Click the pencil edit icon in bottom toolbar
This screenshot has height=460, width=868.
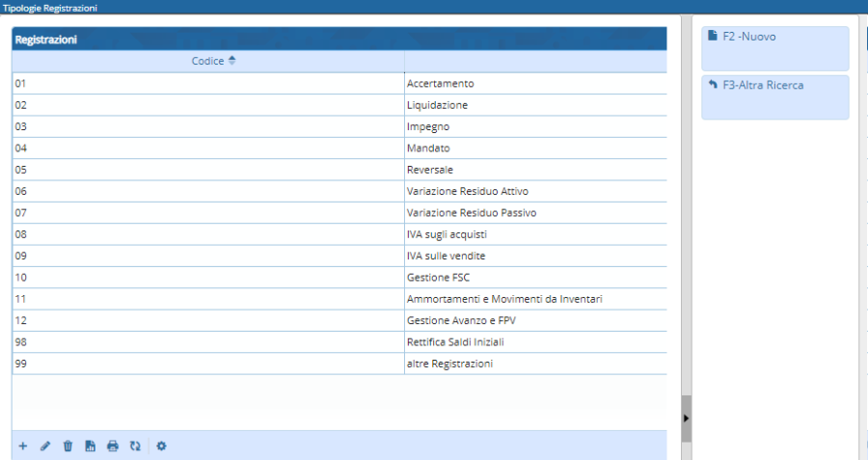45,446
